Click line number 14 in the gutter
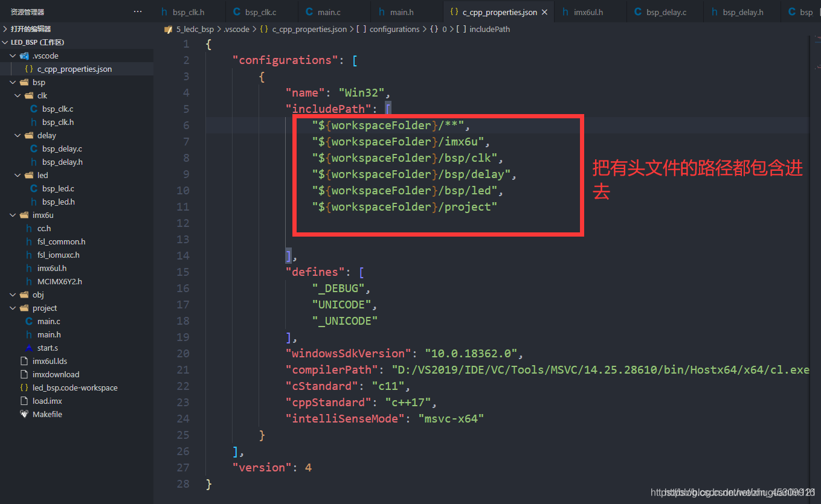This screenshot has width=821, height=504. (183, 255)
